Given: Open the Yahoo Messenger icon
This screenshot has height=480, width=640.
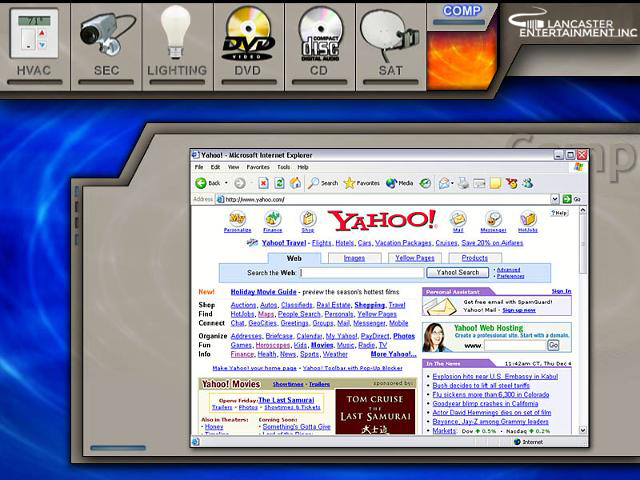Looking at the screenshot, I should pyautogui.click(x=493, y=222).
